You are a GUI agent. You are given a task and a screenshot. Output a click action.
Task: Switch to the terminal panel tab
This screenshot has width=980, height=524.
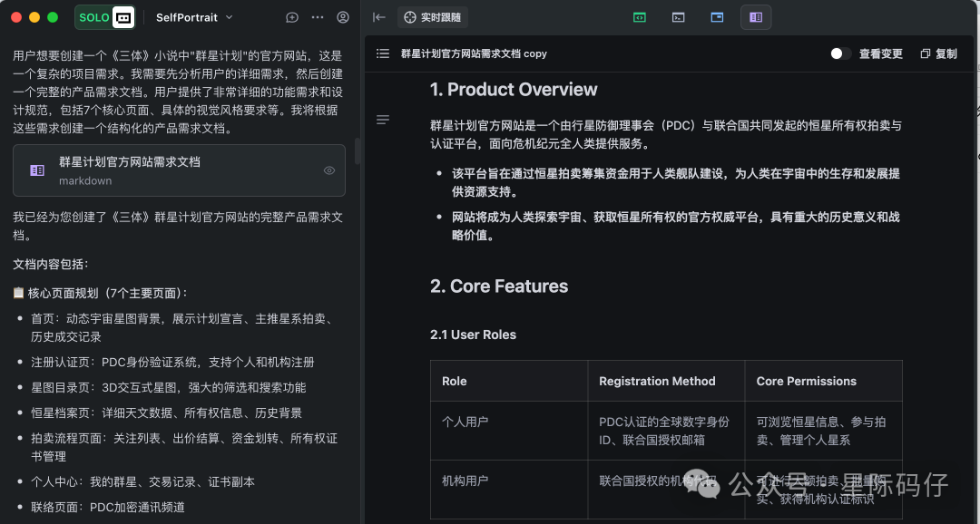tap(678, 17)
